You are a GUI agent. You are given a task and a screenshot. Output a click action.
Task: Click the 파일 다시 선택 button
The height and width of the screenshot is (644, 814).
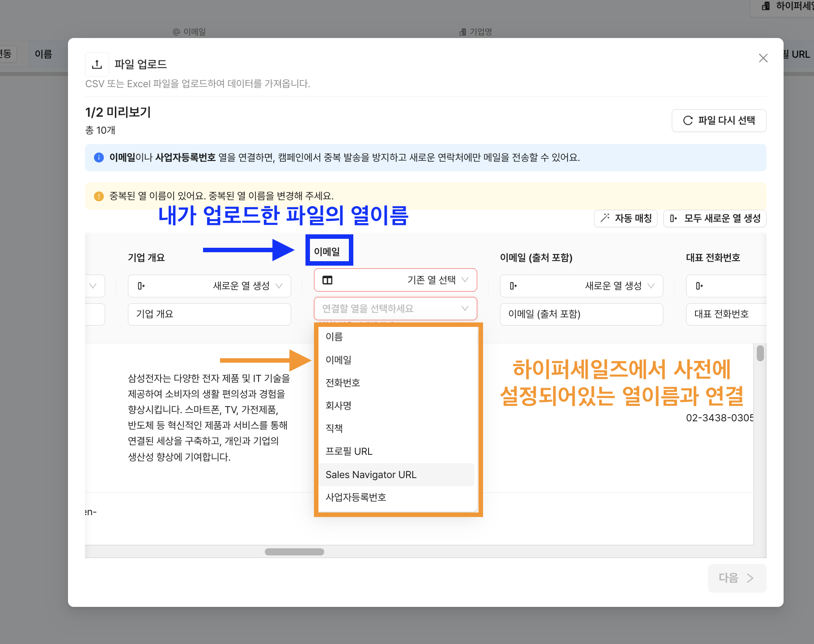tap(719, 120)
